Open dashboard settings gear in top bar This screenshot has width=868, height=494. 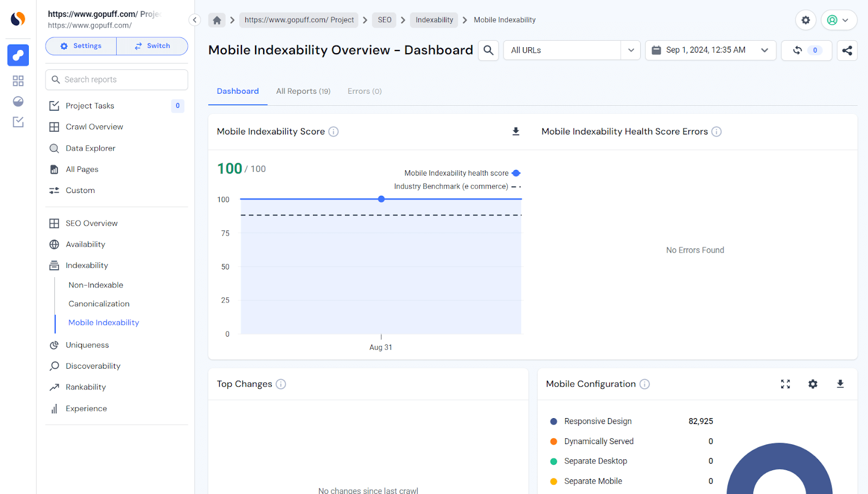point(805,20)
